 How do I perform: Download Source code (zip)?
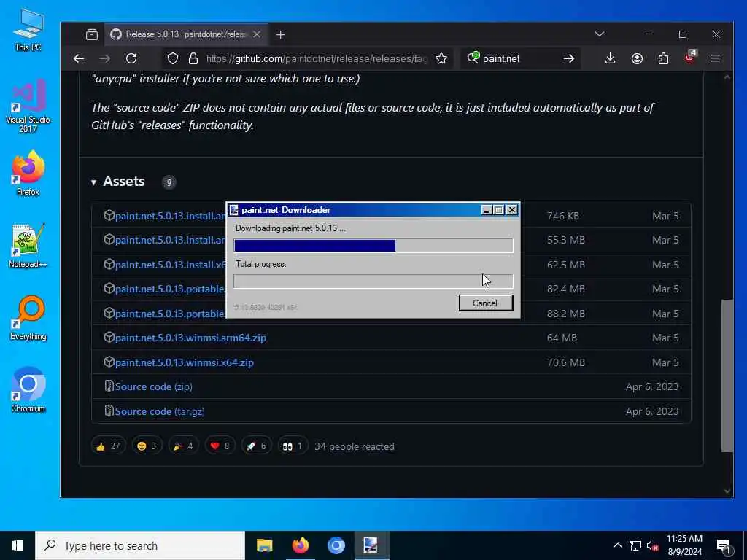coord(153,386)
